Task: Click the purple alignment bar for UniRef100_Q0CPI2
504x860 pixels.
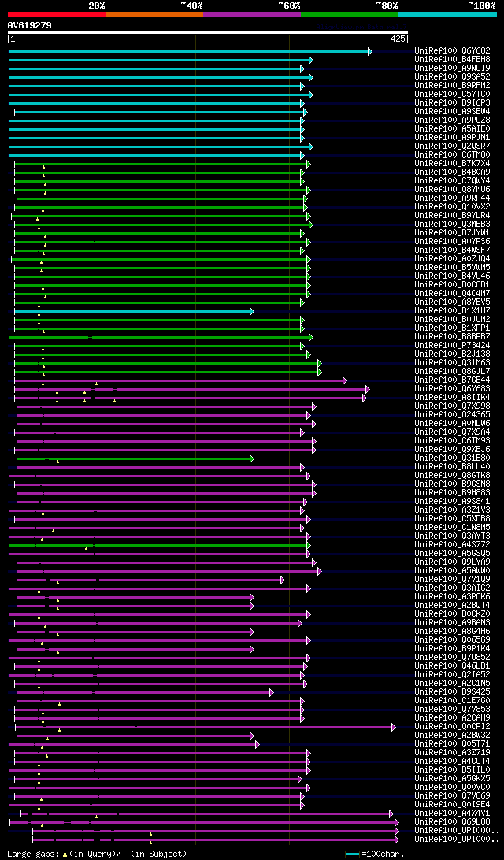Action: 205,727
